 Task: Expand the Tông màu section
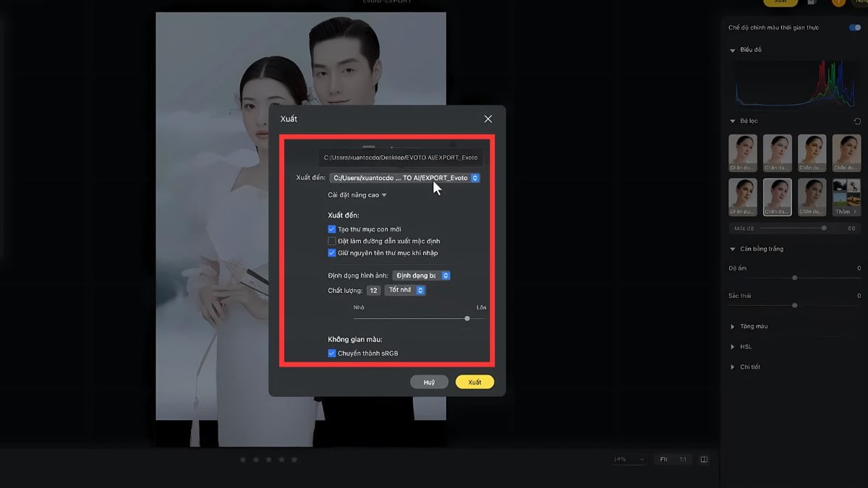733,327
